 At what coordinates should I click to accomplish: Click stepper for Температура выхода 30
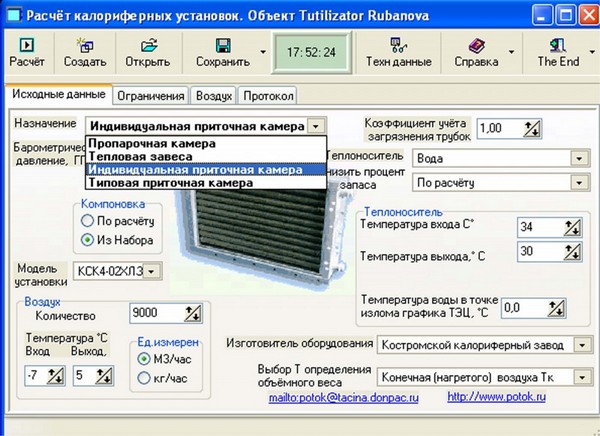572,252
